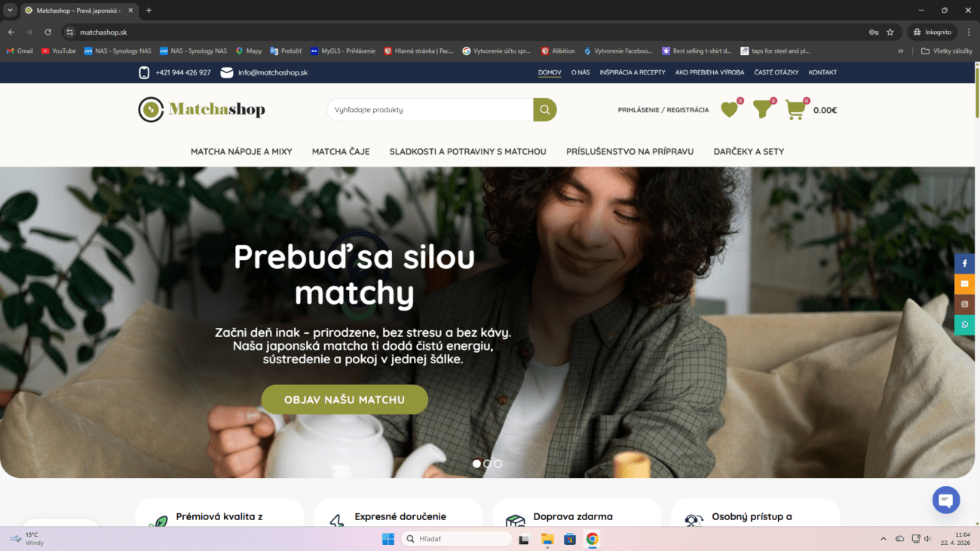Image resolution: width=980 pixels, height=551 pixels.
Task: Open the orange email side icon
Action: (964, 284)
